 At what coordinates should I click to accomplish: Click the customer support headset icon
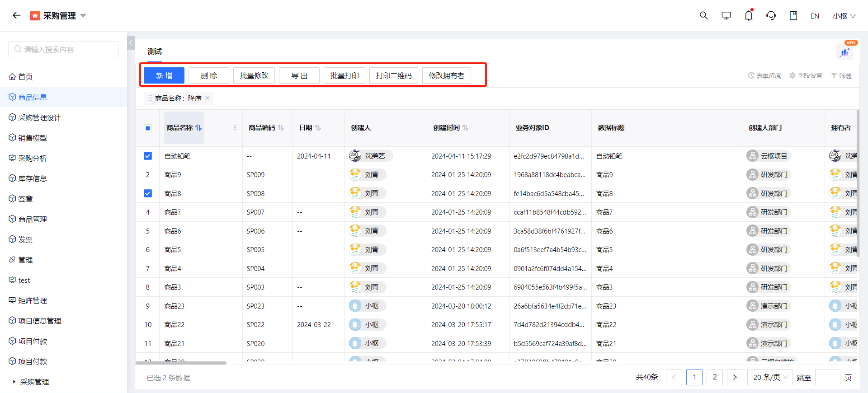tap(771, 15)
